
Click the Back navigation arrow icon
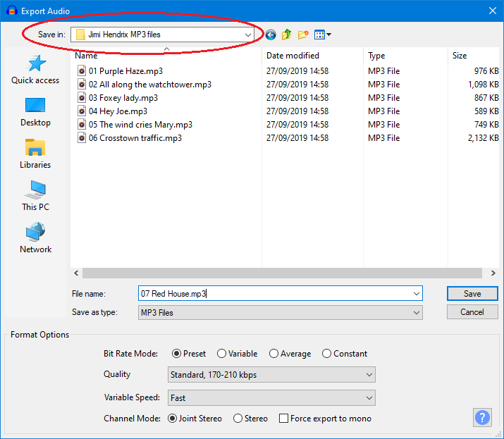[271, 35]
